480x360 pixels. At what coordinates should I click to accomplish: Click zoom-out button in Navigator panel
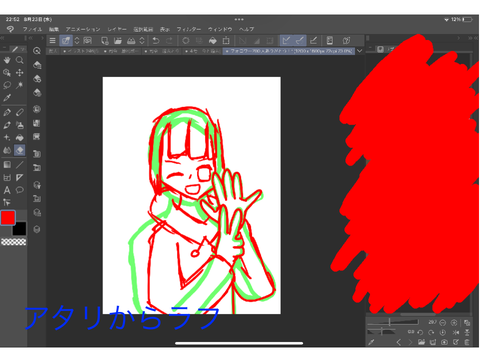[443, 322]
